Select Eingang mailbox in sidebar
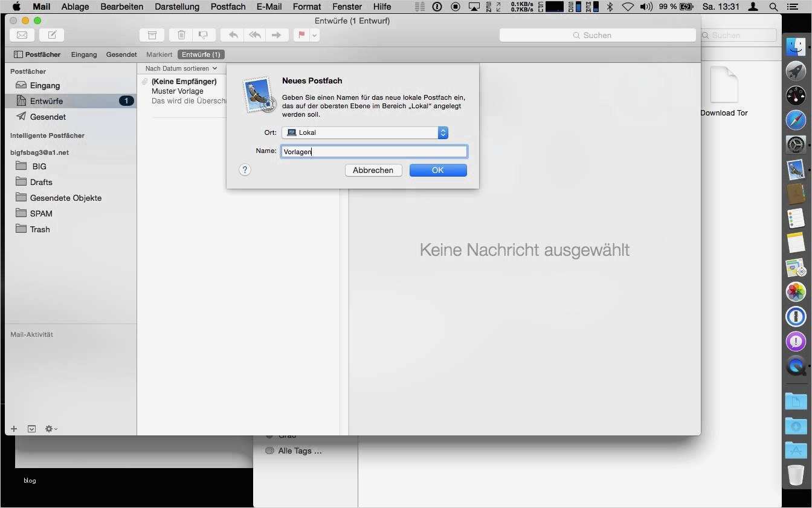Screen dimensions: 812x508 click(70, 85)
